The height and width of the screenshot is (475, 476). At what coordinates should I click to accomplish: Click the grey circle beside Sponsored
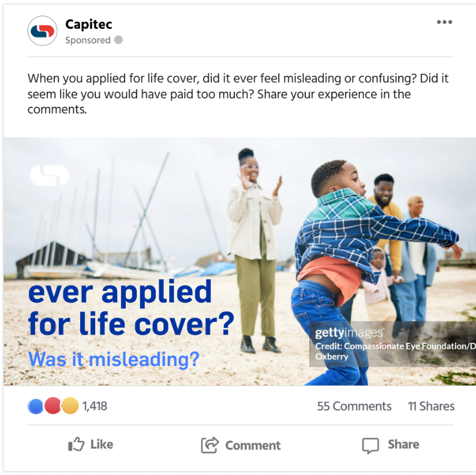(x=119, y=40)
